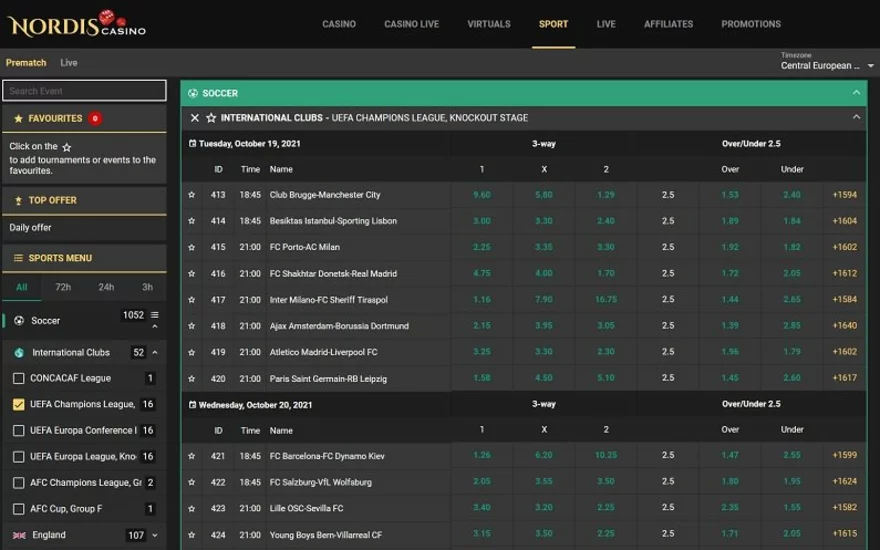The height and width of the screenshot is (550, 880).
Task: Expand the England category in sidebar
Action: (x=155, y=536)
